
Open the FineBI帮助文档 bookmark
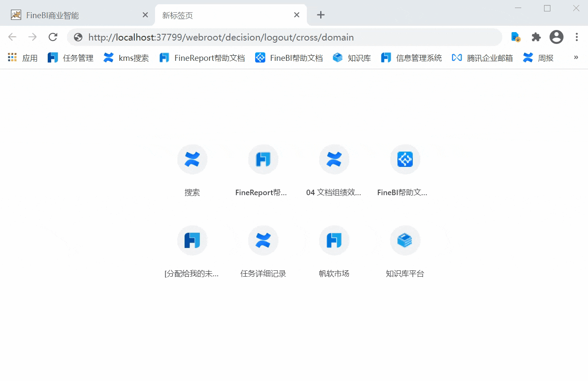(x=289, y=58)
